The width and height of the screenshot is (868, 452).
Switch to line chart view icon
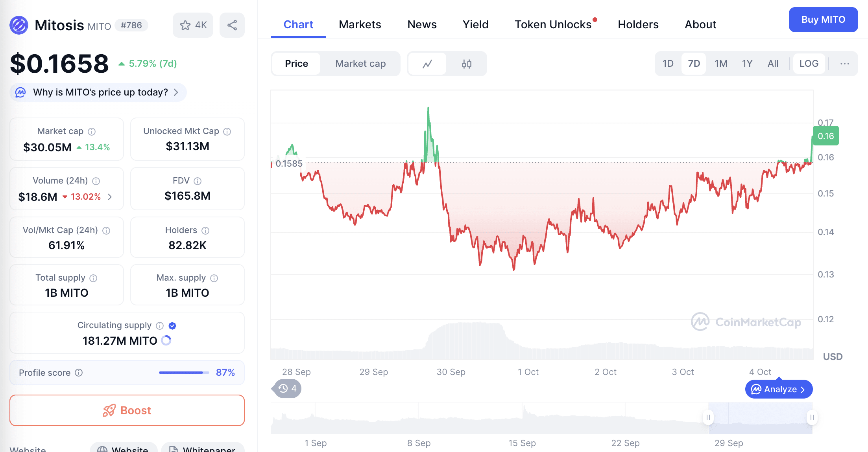tap(427, 64)
